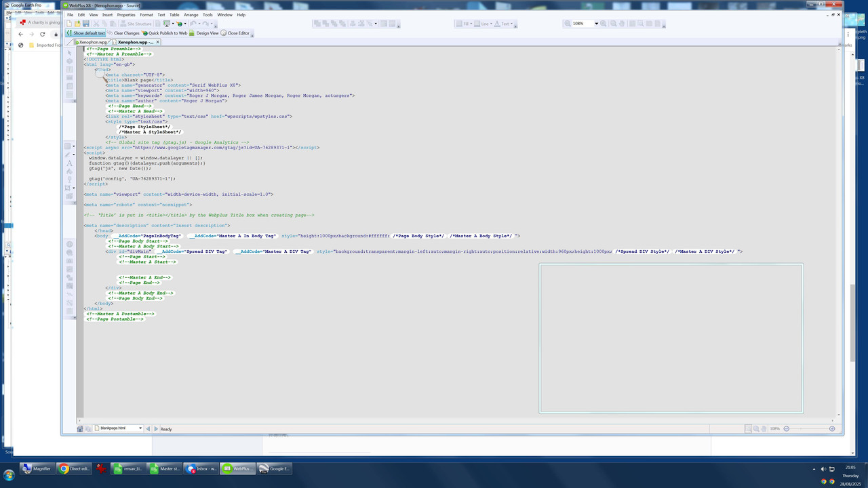Click the Design View button
Viewport: 868px width, 488px height.
pyautogui.click(x=204, y=33)
